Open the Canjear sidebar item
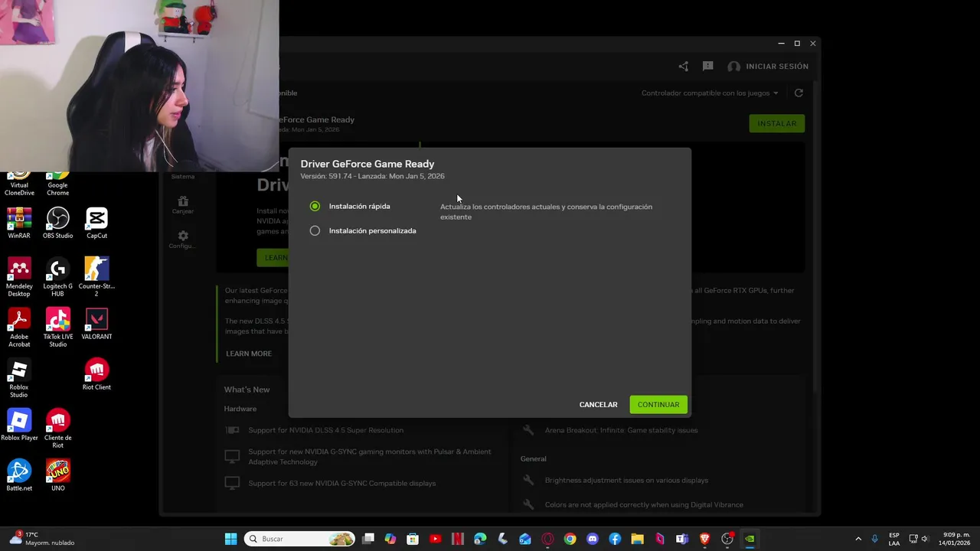 tap(183, 205)
